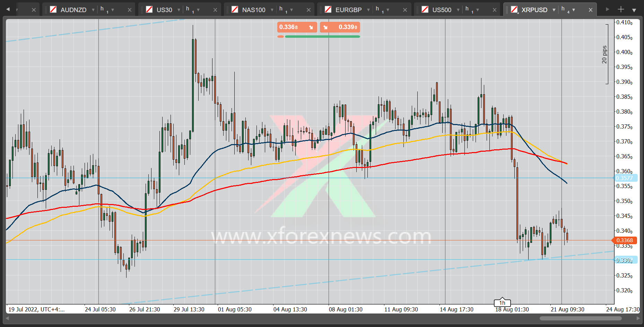Viewport: 644px width, 327px height.
Task: Click the green sentiment bar under prices
Action: click(322, 36)
